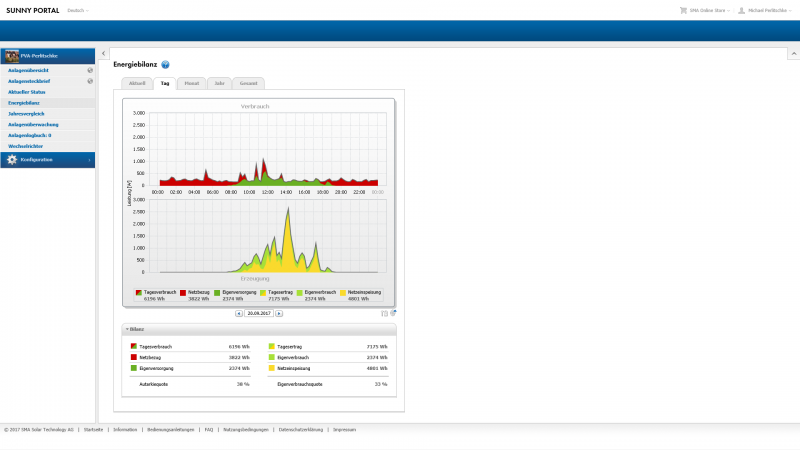Open the Startseite footer link
This screenshot has width=800, height=450.
93,430
